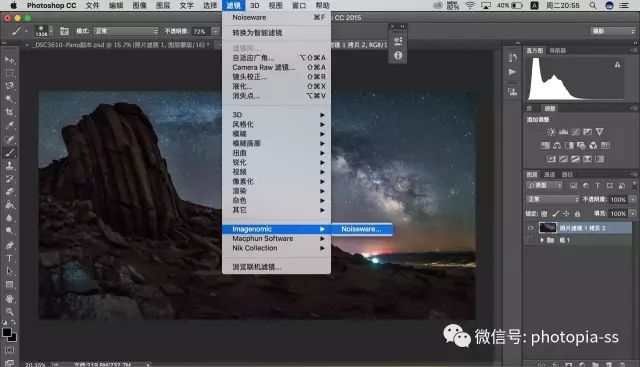This screenshot has width=640, height=367.
Task: Select the History Brush tool
Action: [9, 179]
